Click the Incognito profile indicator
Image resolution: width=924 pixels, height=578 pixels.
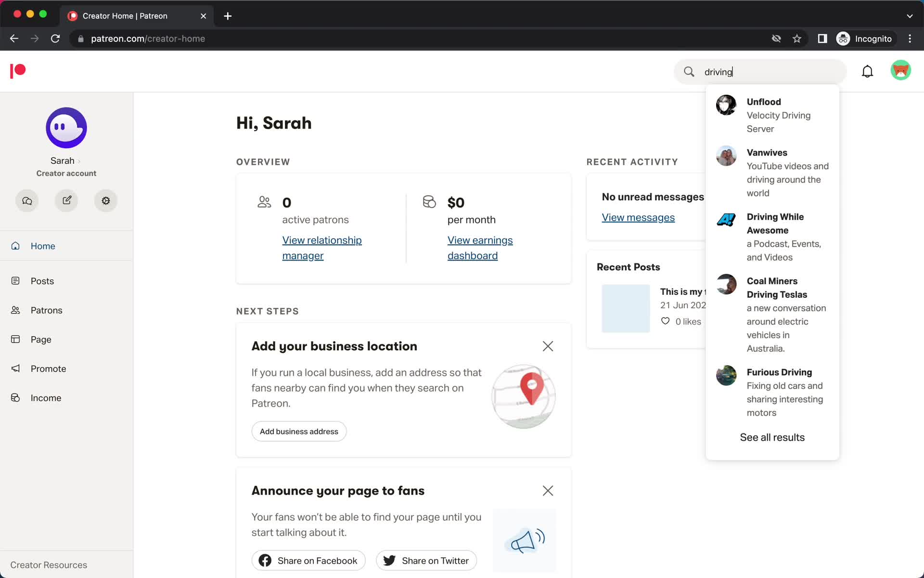tap(865, 39)
